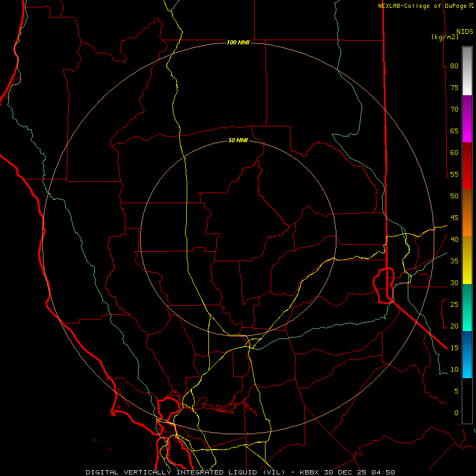This screenshot has width=476, height=476.
Task: Select the white-gray segment of the VIL color bar
Action: coord(467,71)
